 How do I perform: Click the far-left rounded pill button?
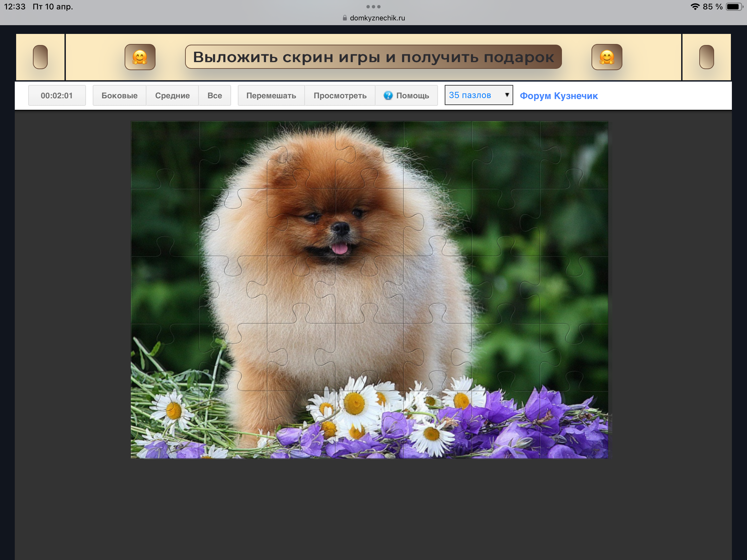click(40, 57)
